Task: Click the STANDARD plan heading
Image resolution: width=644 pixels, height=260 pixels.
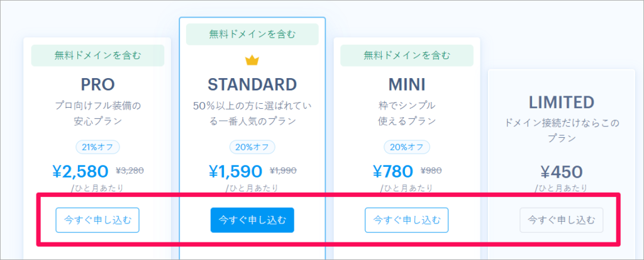Action: click(252, 84)
